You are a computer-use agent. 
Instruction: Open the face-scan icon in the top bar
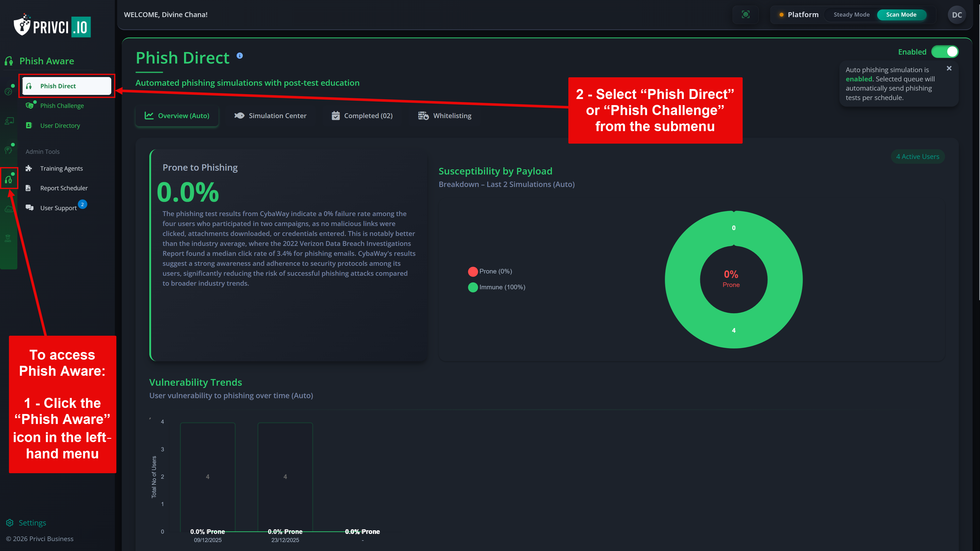746,15
